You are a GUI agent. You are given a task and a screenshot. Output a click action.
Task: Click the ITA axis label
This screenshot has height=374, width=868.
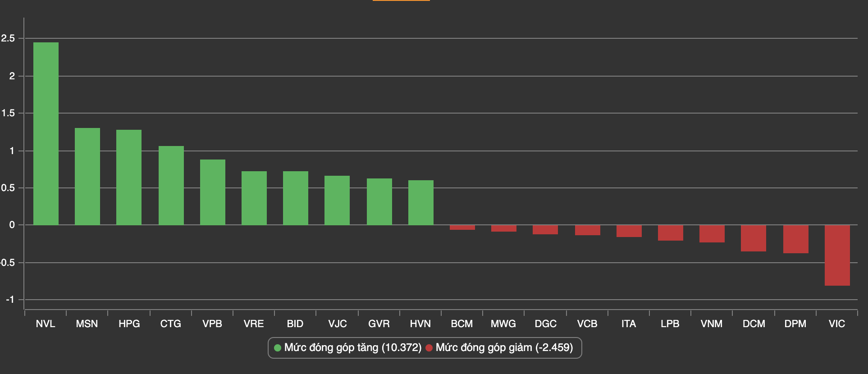(x=629, y=324)
